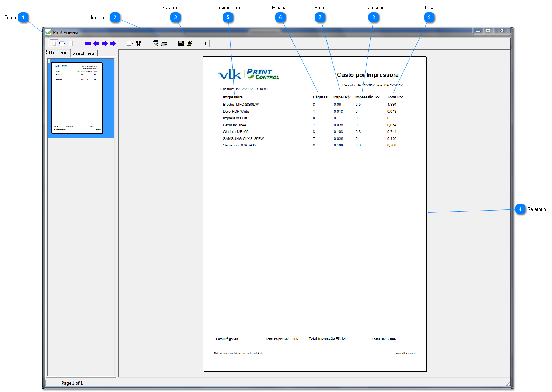Click the Okidata MB460 row
This screenshot has height=392, width=552.
[310, 132]
